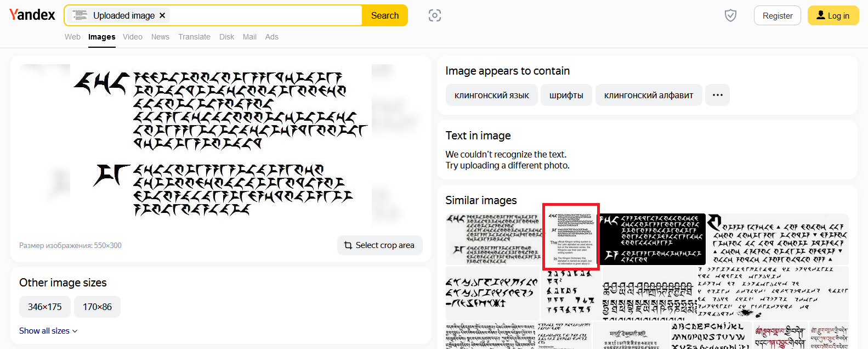868x349 pixels.
Task: Open similar image with red Tibetan script
Action: pos(780,335)
